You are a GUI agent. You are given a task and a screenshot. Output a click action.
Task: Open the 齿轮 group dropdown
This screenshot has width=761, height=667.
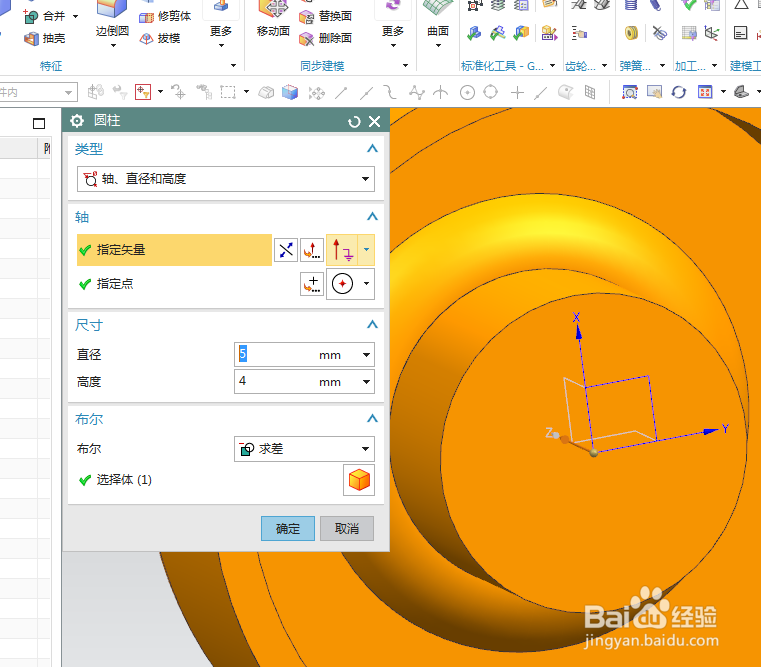tap(604, 66)
